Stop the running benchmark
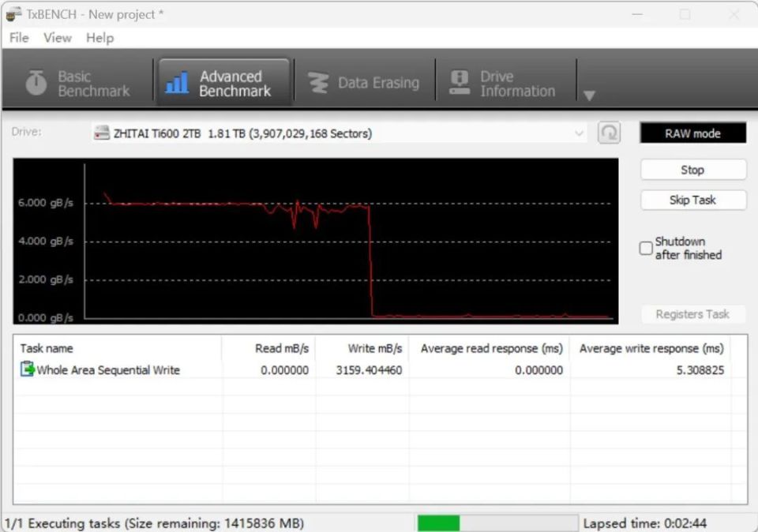The image size is (758, 532). (x=692, y=170)
